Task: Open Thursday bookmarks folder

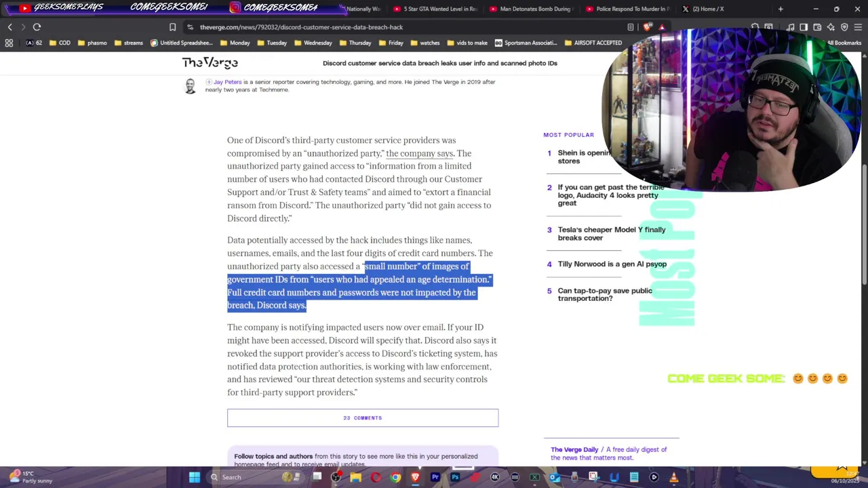Action: tap(355, 43)
